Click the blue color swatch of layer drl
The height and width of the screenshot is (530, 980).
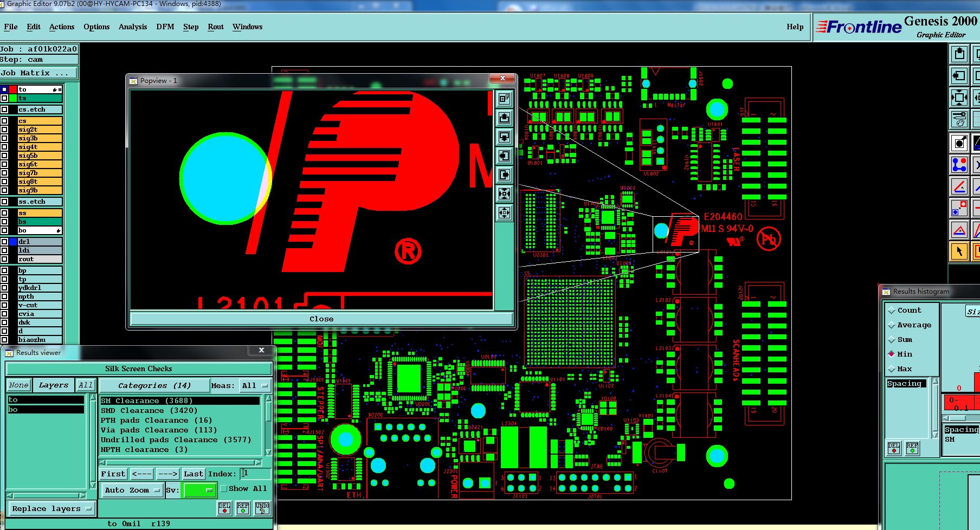(13, 242)
